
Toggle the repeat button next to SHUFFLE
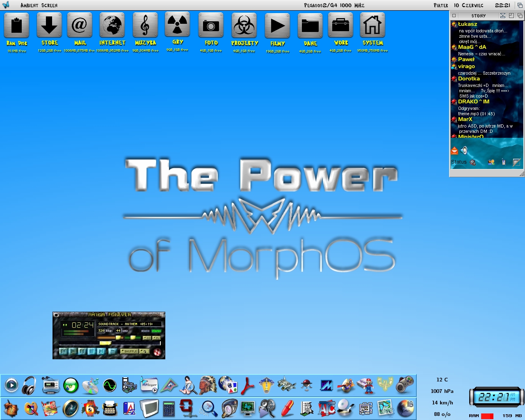click(144, 351)
